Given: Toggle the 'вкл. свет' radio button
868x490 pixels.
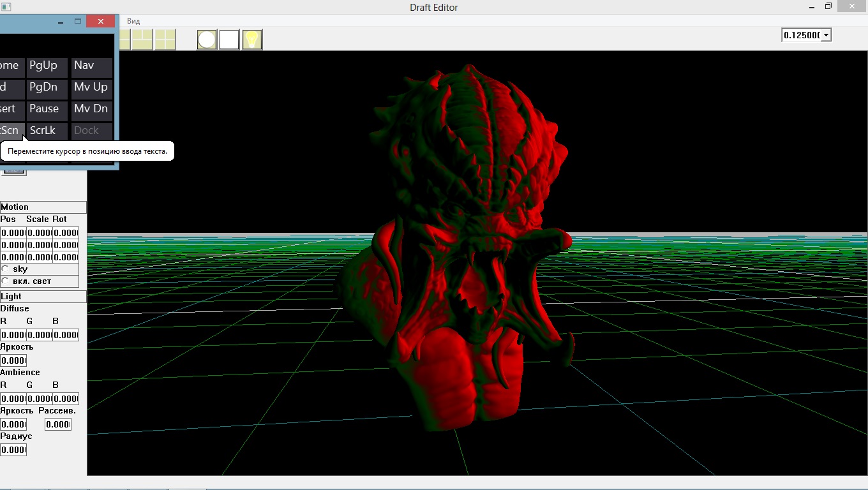Looking at the screenshot, I should point(6,281).
